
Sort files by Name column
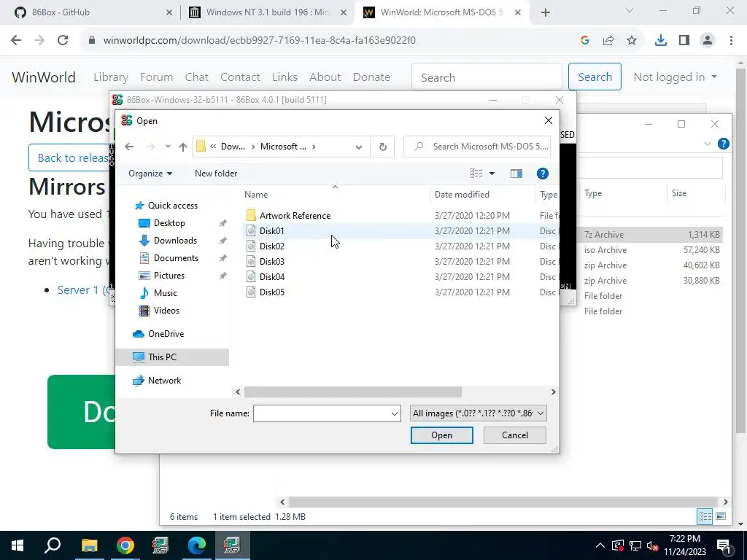[256, 194]
